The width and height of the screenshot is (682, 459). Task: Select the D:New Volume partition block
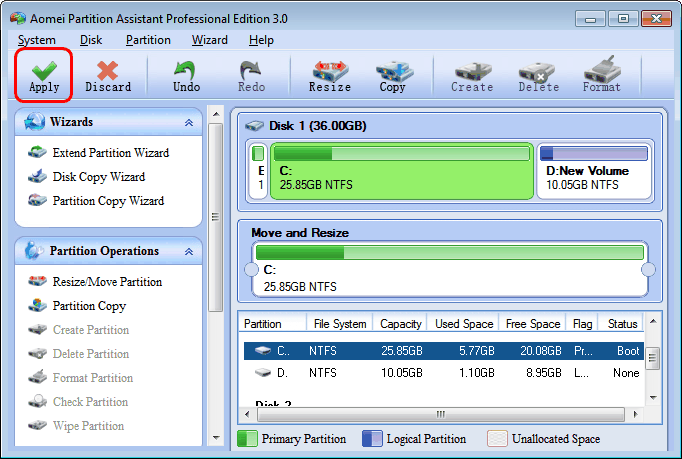pos(594,171)
